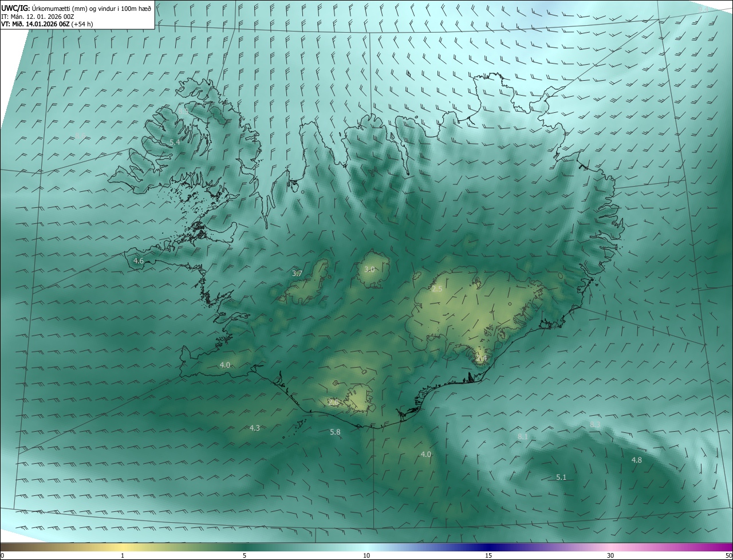Click the 10 tick on the color scale
This screenshot has height=560, width=733.
pos(366,555)
